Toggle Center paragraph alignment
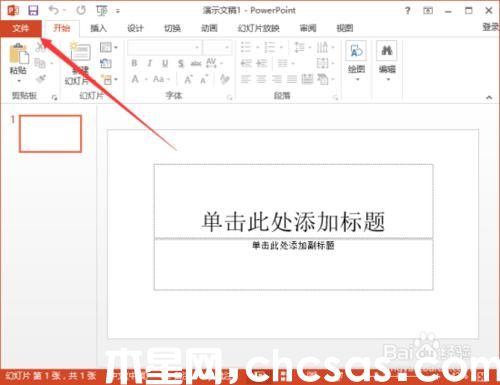The height and width of the screenshot is (385, 500). 261,79
